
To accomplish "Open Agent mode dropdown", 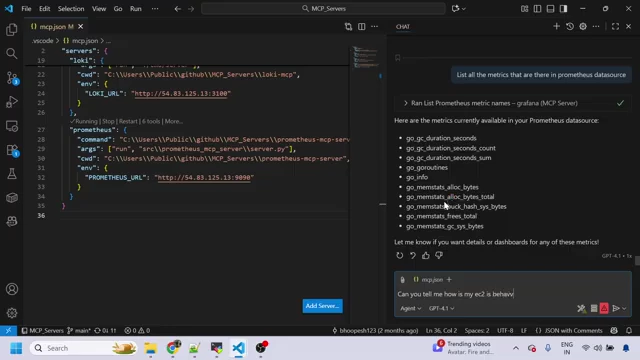I will coord(411,309).
